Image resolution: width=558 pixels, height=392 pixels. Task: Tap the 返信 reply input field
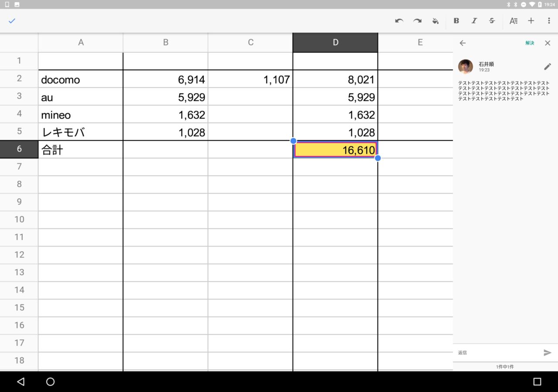point(497,352)
